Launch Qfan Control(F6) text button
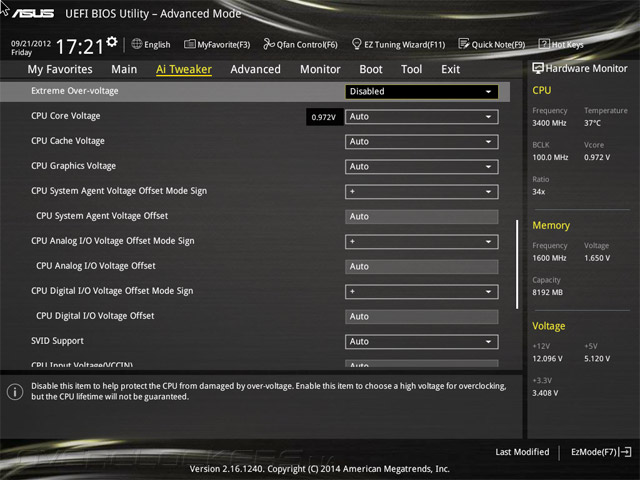Screen dimensions: 640x480 tap(307, 44)
